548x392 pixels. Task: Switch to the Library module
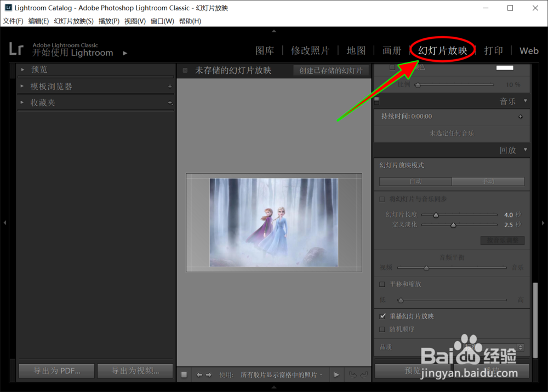pos(265,50)
